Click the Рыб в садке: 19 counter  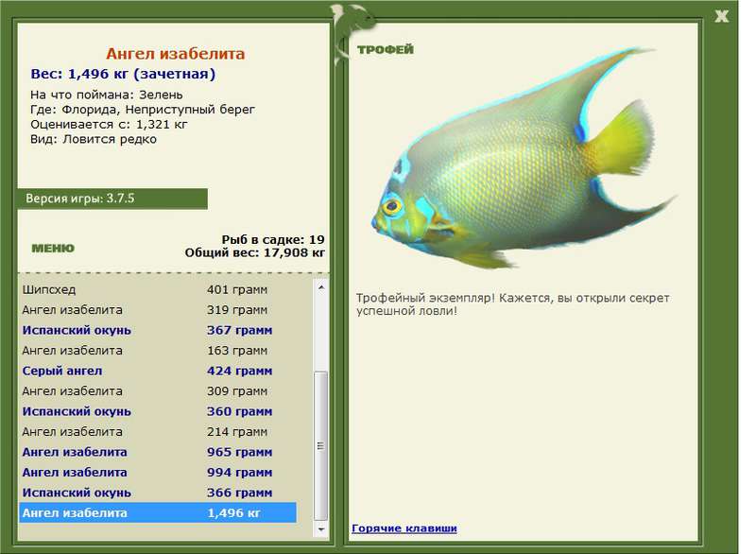pos(273,239)
